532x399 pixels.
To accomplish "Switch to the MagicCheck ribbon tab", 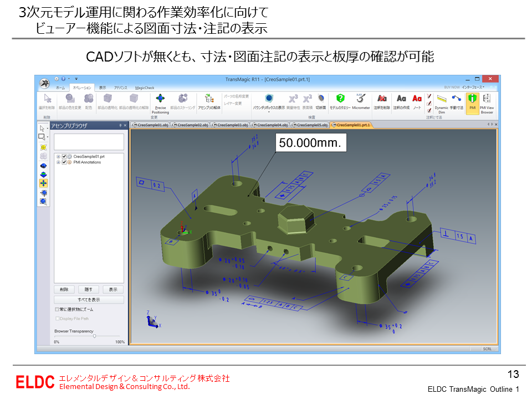I will point(145,88).
